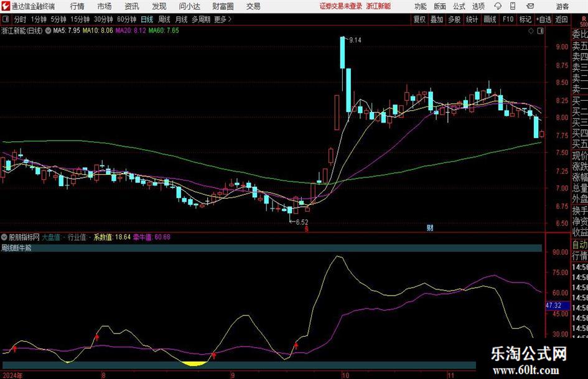Select the 周线 weekly period
The image size is (588, 379).
(x=164, y=19)
